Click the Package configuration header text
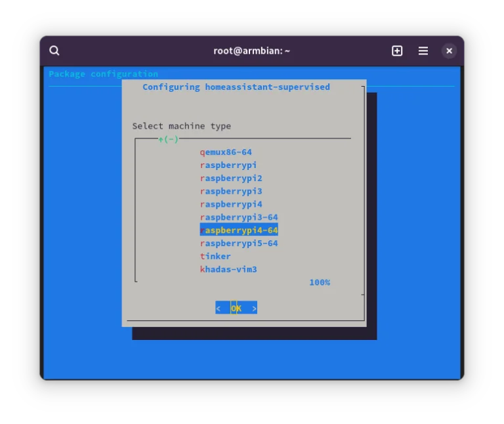 [103, 74]
